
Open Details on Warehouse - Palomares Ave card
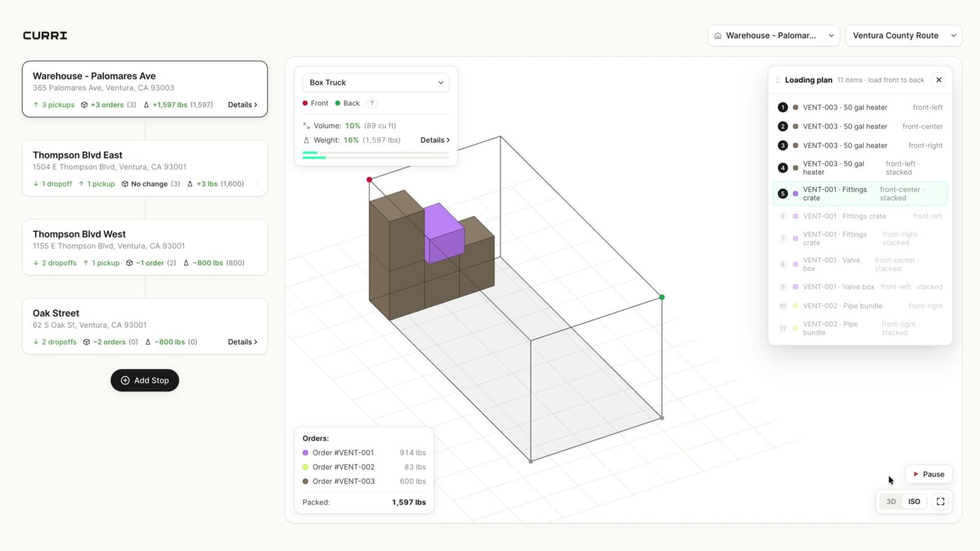(x=243, y=105)
